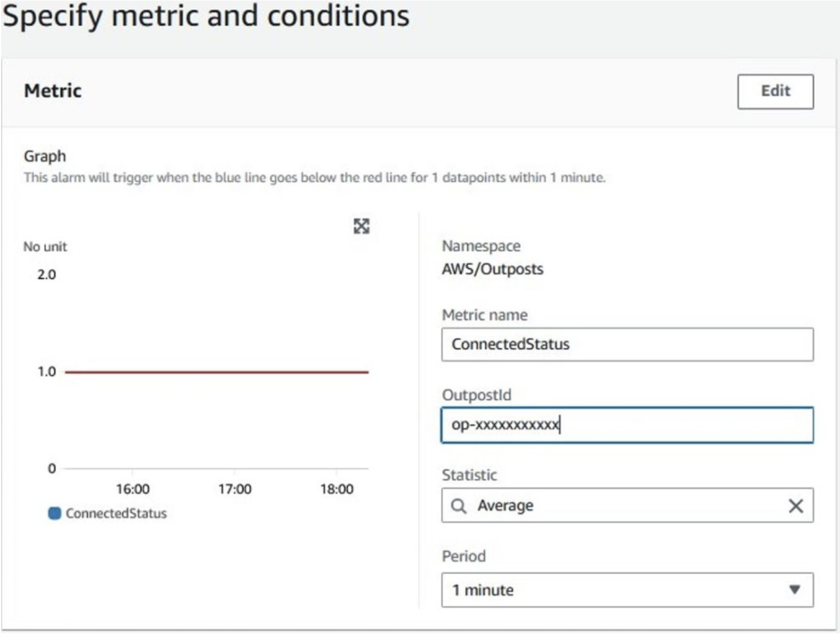Image resolution: width=840 pixels, height=634 pixels.
Task: Click the 2.0 y-axis value label
Action: coord(46,275)
